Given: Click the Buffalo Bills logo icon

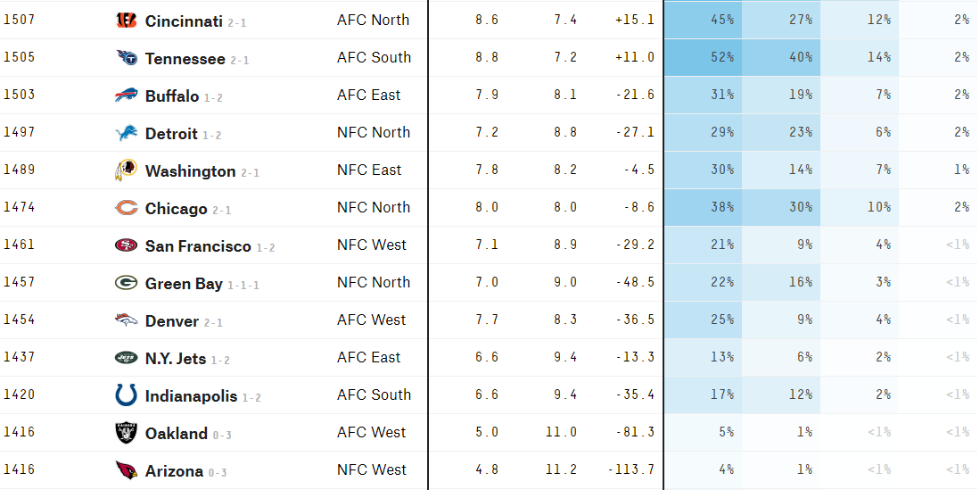Looking at the screenshot, I should tap(126, 96).
